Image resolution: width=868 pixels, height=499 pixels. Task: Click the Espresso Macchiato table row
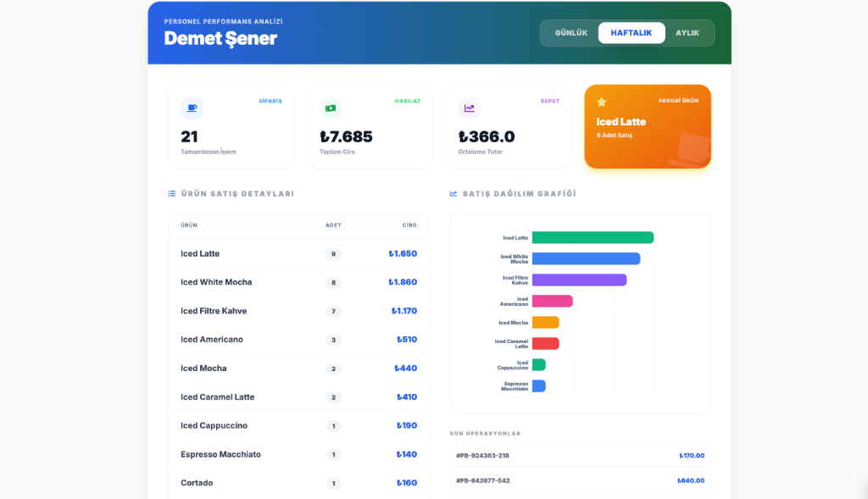pos(298,454)
